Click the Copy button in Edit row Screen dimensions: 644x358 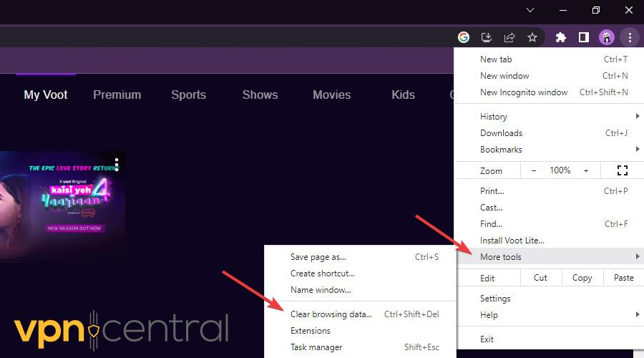click(x=582, y=278)
